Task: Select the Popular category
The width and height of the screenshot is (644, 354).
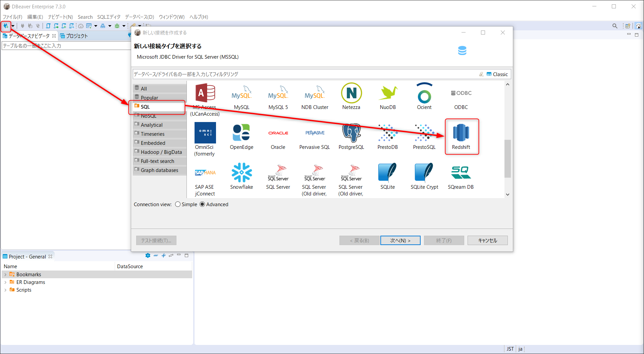Action: click(x=160, y=98)
